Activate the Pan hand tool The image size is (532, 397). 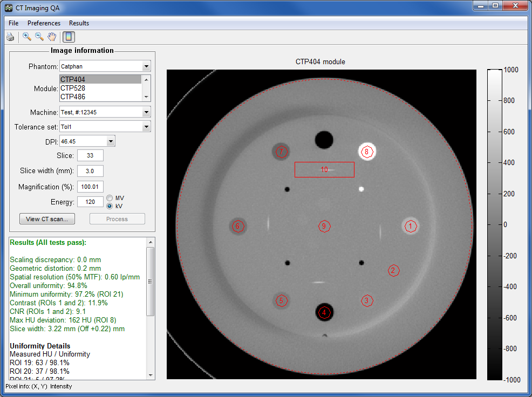[x=52, y=37]
